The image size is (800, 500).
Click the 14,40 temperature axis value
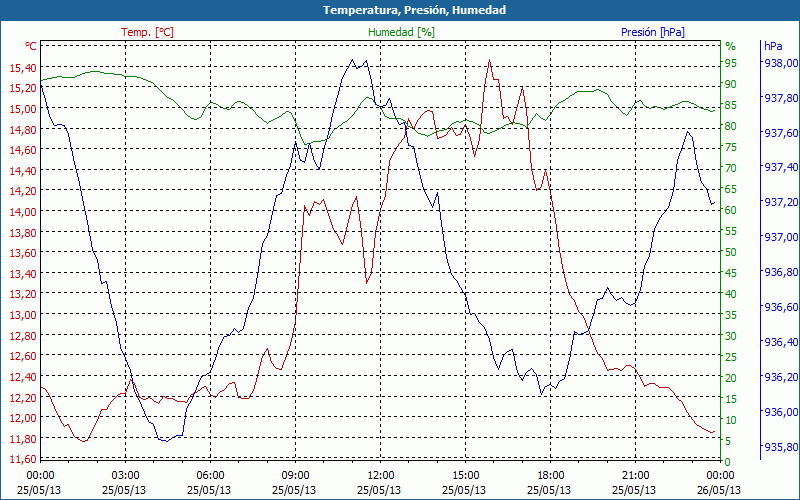pos(23,170)
